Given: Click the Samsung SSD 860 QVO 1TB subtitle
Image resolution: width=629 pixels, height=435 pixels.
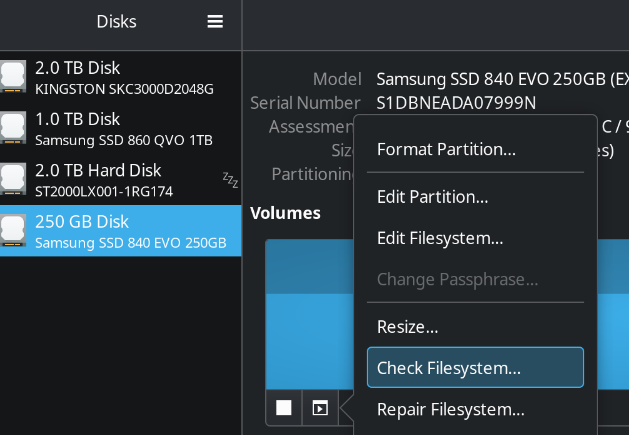Looking at the screenshot, I should coord(124,140).
